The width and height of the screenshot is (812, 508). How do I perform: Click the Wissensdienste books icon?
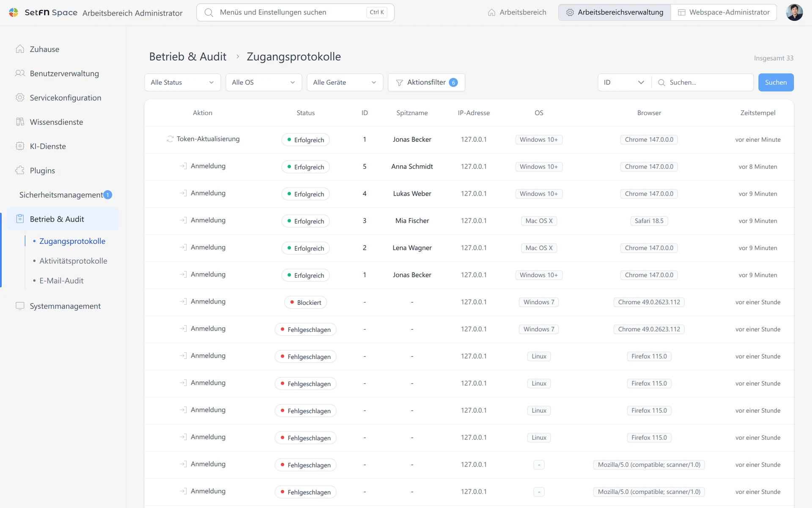[x=20, y=122]
